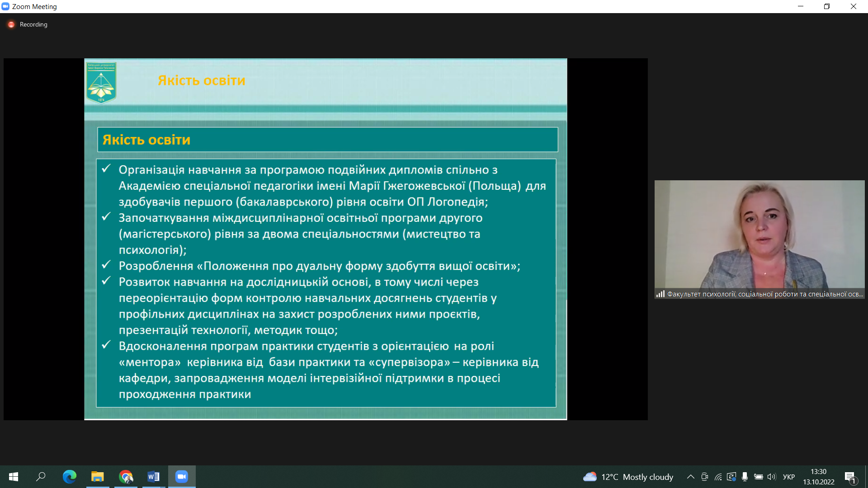Screen dimensions: 868x488
Task: Open the notification center with 1 alert
Action: [x=850, y=477]
